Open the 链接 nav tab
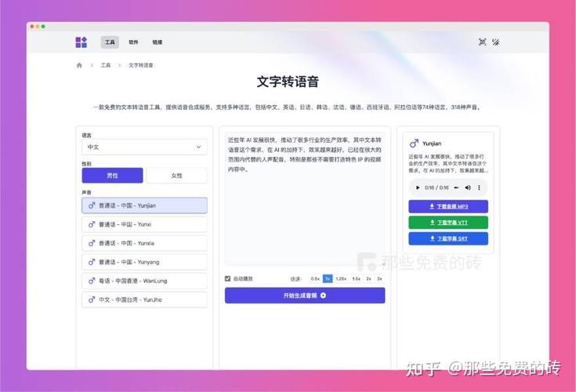Image resolution: width=576 pixels, height=392 pixels. click(x=158, y=42)
